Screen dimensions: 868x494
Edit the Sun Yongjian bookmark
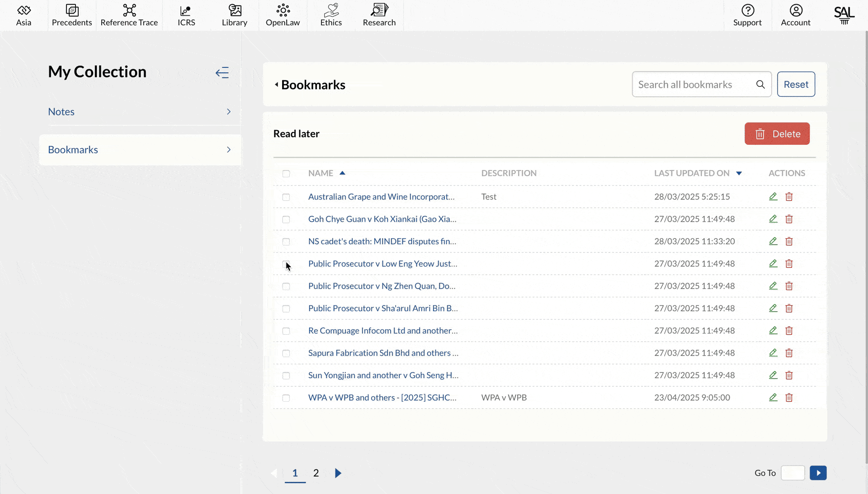(x=773, y=375)
